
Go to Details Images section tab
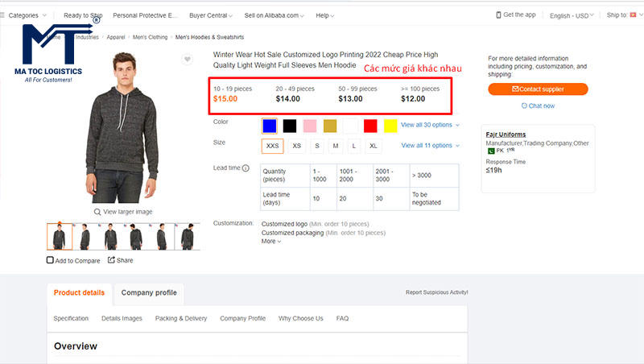point(122,318)
